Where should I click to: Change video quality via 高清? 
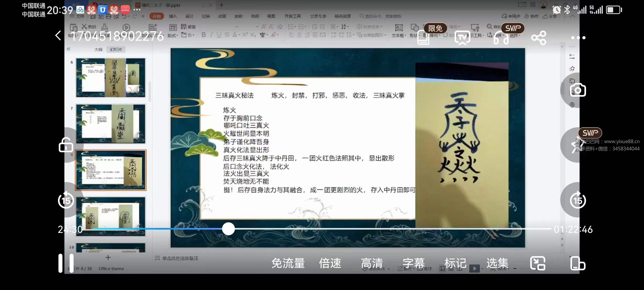point(372,263)
